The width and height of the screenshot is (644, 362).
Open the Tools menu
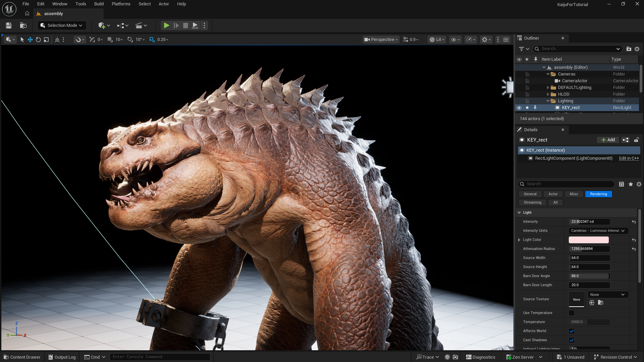[81, 4]
